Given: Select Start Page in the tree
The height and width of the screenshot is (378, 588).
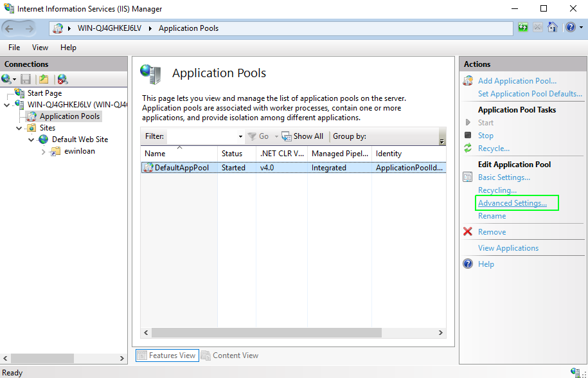Looking at the screenshot, I should coord(44,93).
